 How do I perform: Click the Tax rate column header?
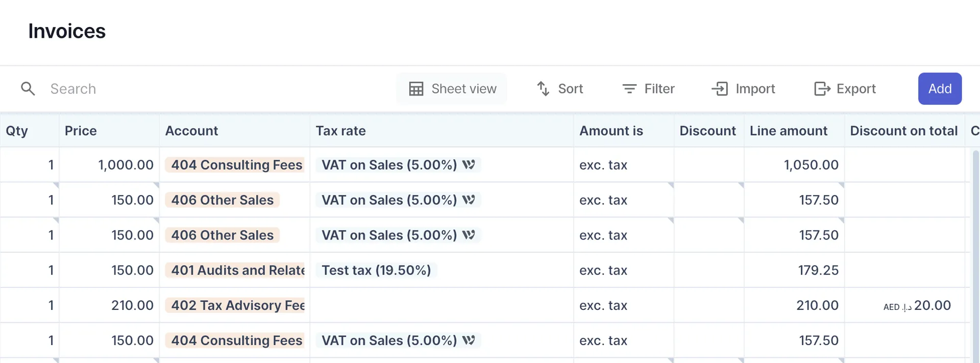coord(340,131)
